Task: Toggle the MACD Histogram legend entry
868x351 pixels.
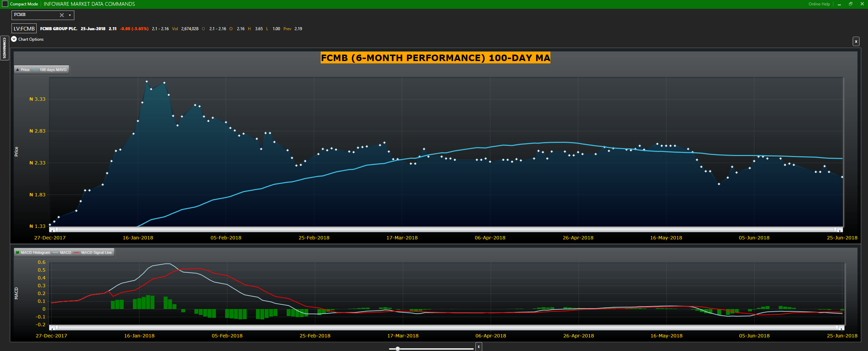Action: (33, 252)
